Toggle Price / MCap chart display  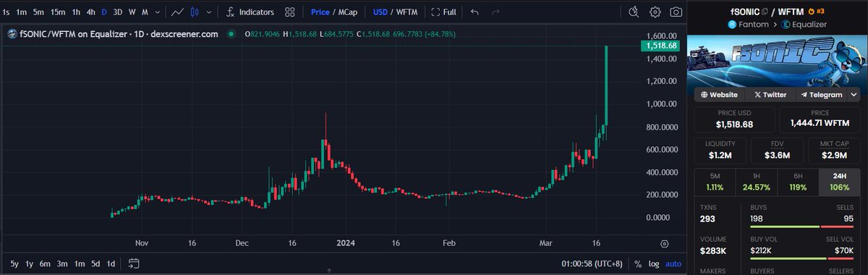pyautogui.click(x=334, y=12)
